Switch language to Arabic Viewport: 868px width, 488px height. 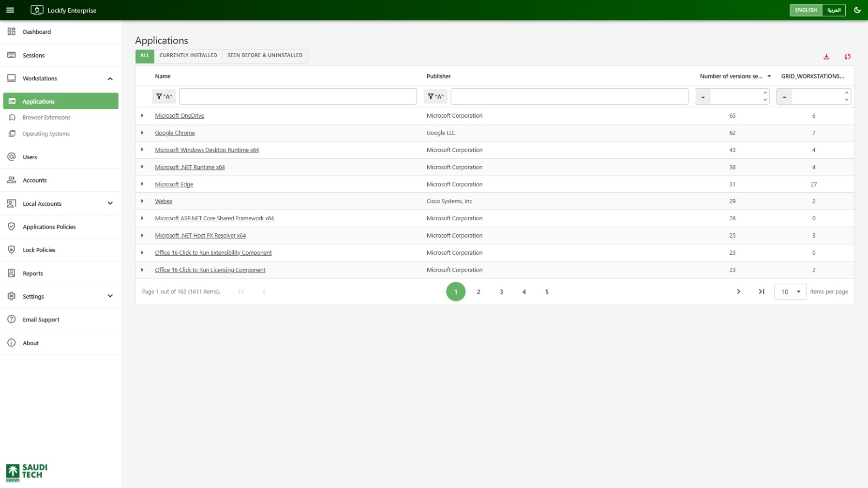[834, 10]
